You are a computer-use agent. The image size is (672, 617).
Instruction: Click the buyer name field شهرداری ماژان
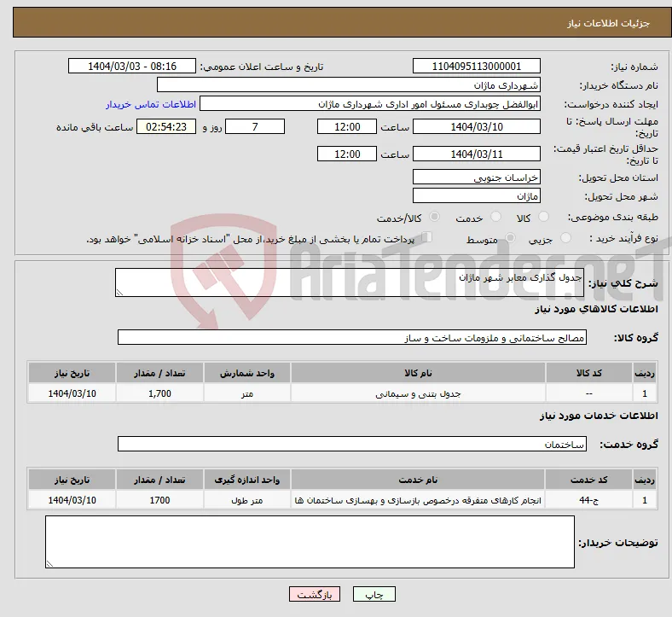349,84
